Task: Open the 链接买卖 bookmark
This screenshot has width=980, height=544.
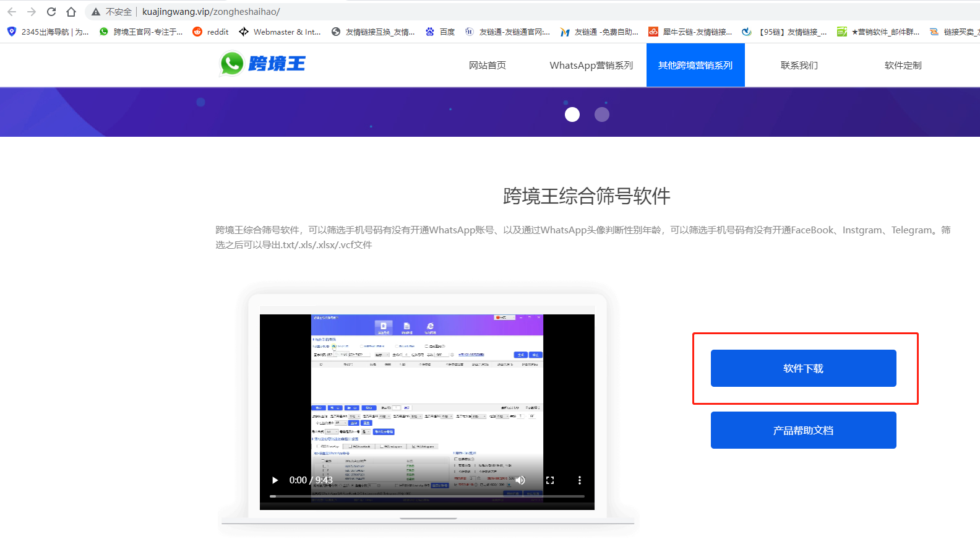Action: [x=955, y=32]
